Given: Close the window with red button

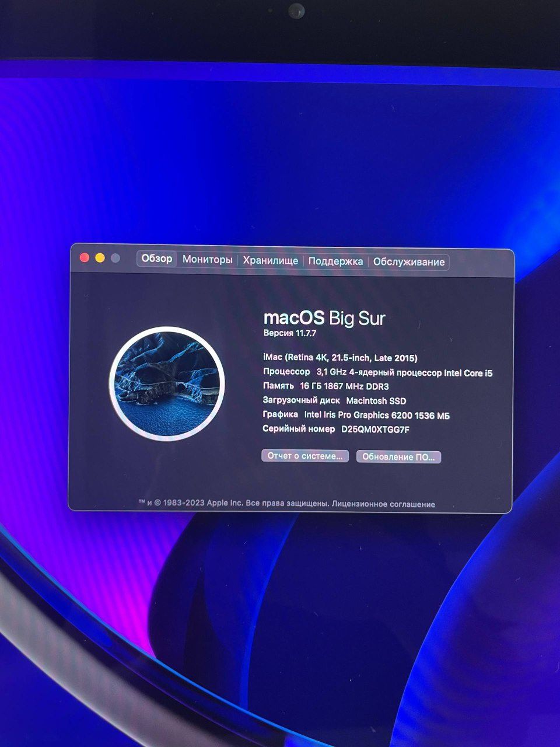Looking at the screenshot, I should click(x=85, y=258).
